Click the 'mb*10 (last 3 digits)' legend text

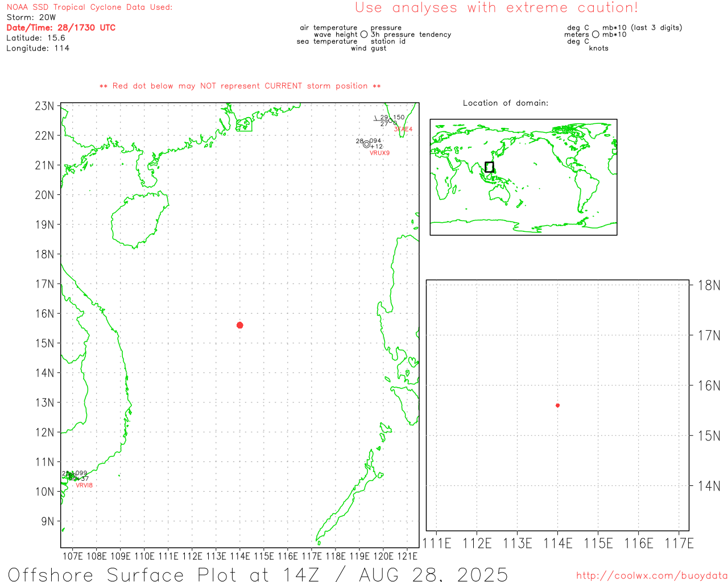click(642, 28)
